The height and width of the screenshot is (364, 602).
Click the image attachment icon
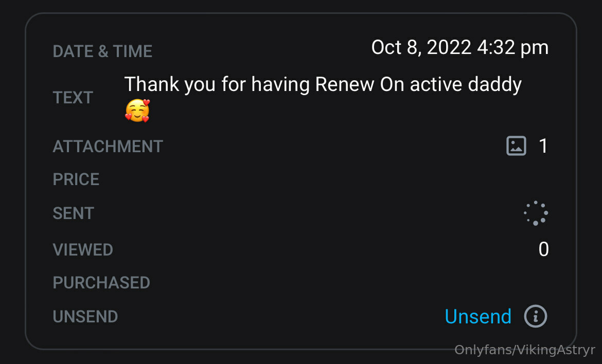tap(517, 145)
